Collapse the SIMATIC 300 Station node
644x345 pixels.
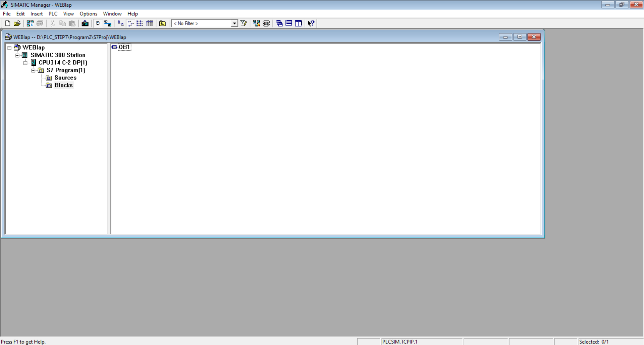click(x=17, y=55)
